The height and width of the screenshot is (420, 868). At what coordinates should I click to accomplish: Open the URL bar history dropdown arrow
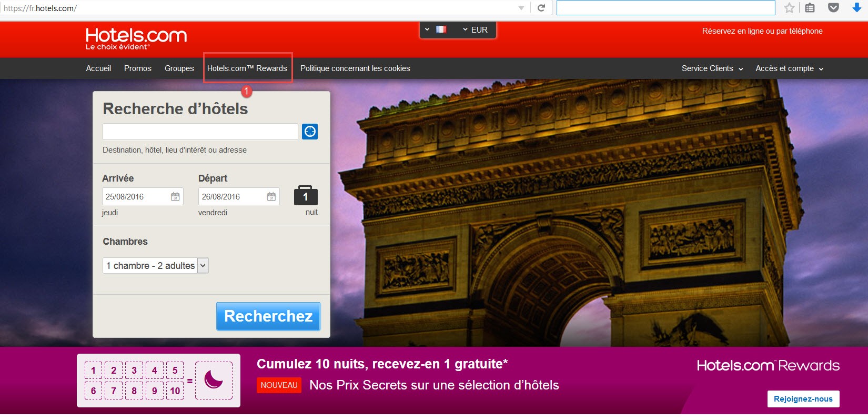[x=521, y=8]
